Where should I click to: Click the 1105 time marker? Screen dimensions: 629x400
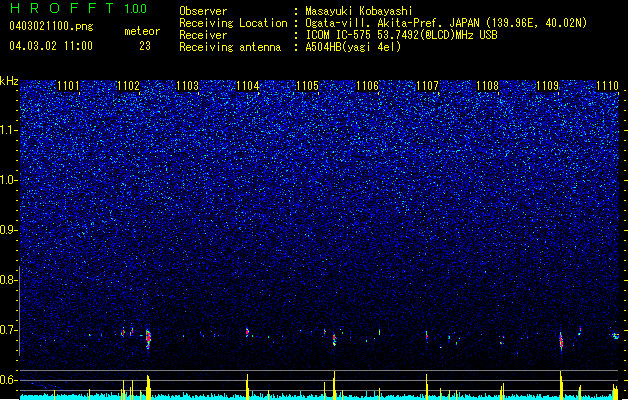[307, 86]
